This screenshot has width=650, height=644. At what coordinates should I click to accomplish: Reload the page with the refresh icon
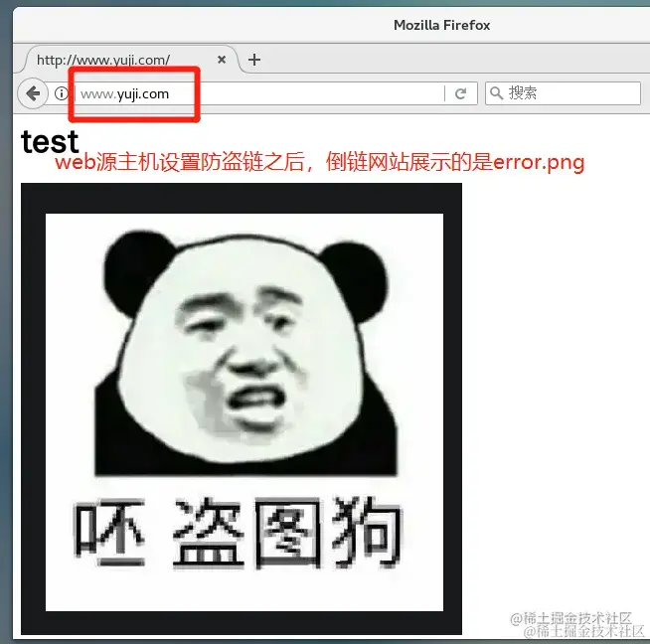pyautogui.click(x=460, y=93)
